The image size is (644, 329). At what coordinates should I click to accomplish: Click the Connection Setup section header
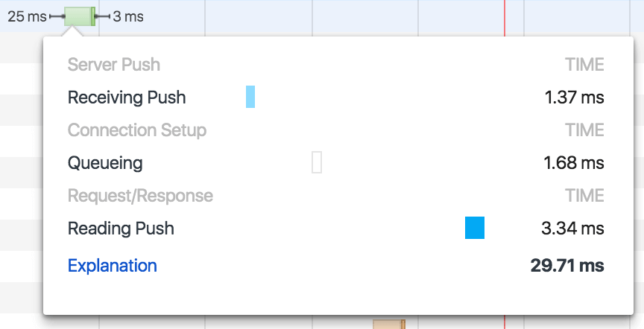coord(137,130)
